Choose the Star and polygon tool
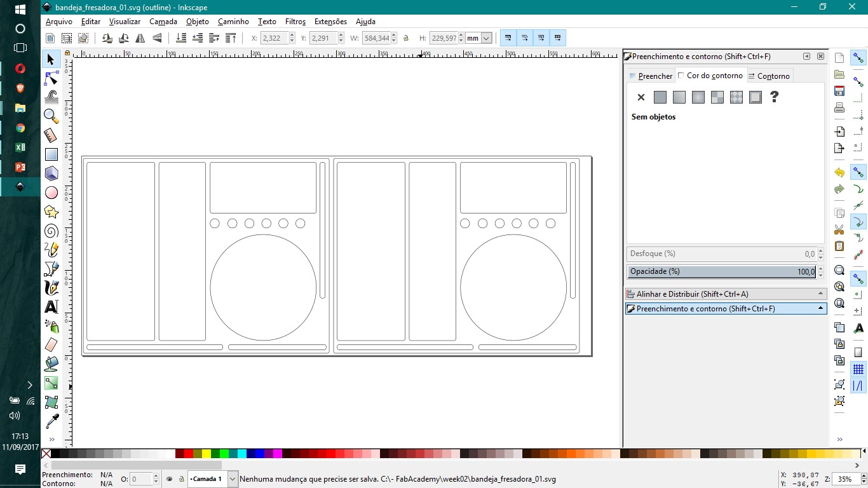Viewport: 868px width, 488px height. click(x=51, y=212)
